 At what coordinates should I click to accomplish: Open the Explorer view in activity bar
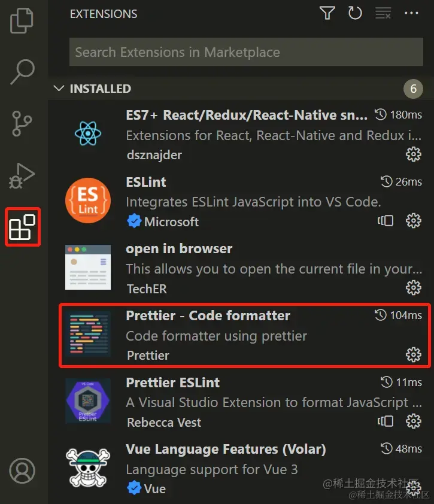tap(22, 20)
